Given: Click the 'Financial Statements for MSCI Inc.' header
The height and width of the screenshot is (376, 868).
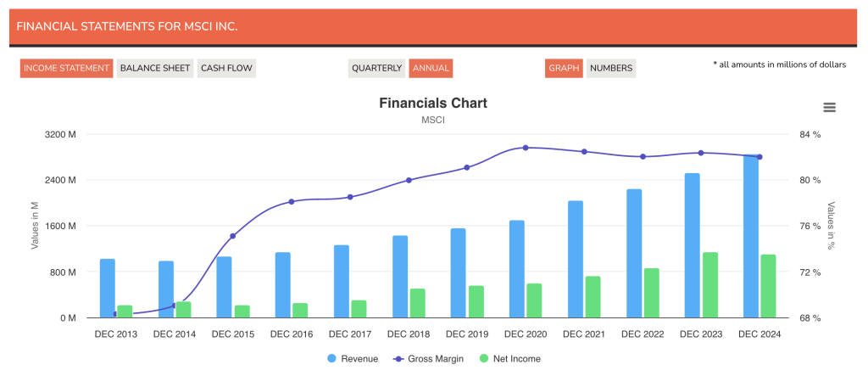Looking at the screenshot, I should click(x=127, y=26).
